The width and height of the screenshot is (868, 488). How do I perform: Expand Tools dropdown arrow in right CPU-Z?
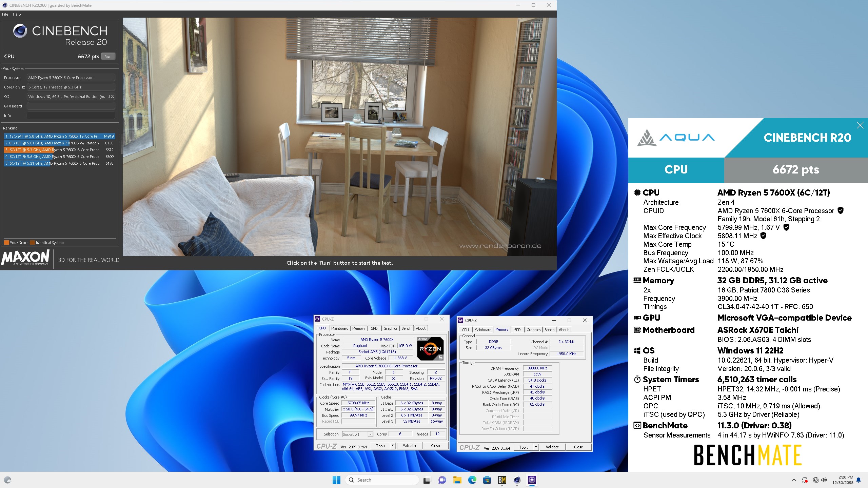pyautogui.click(x=536, y=447)
